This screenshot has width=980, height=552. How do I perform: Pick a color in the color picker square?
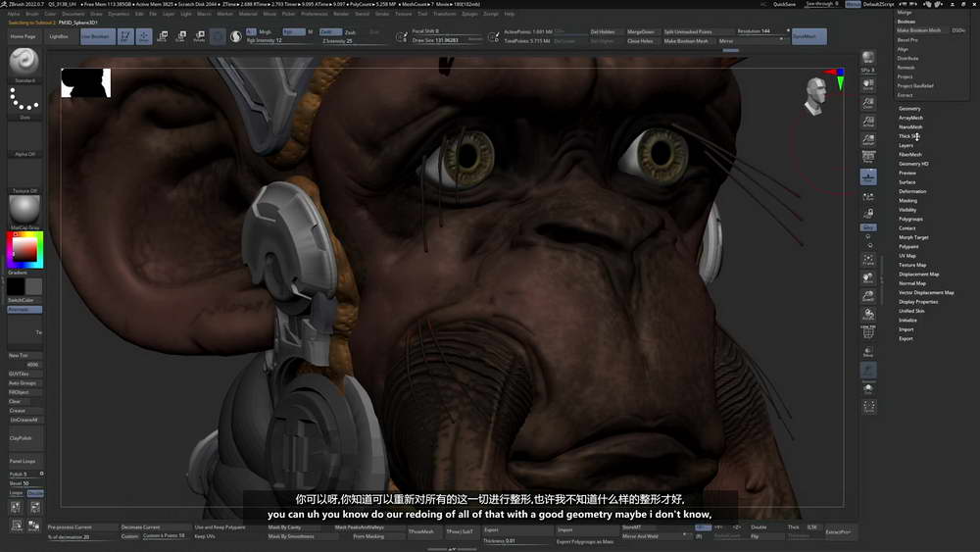(x=25, y=249)
